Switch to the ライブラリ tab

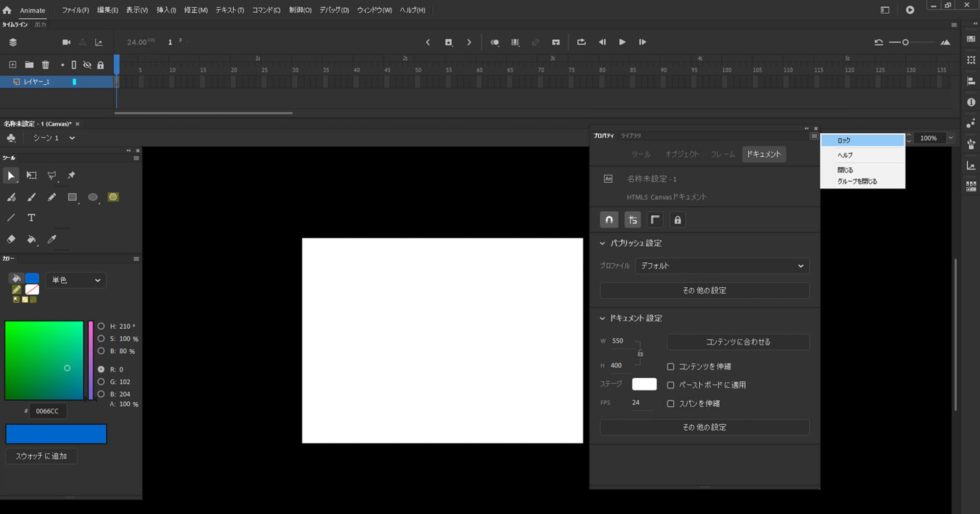[x=631, y=136]
